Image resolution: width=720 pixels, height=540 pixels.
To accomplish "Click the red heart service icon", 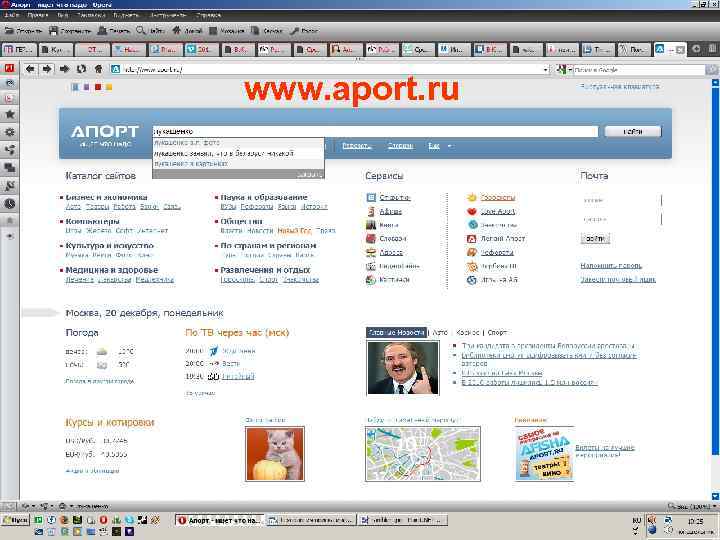I will [x=472, y=211].
